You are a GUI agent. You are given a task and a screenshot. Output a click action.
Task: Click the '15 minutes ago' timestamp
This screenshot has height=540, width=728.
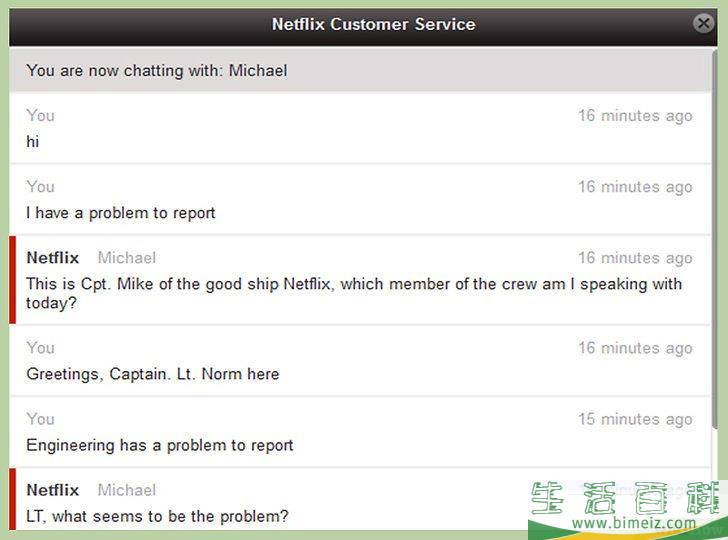[635, 419]
